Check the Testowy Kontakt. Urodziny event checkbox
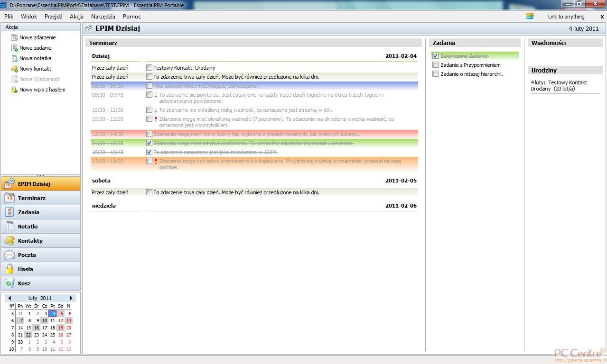This screenshot has width=607, height=364. point(149,68)
